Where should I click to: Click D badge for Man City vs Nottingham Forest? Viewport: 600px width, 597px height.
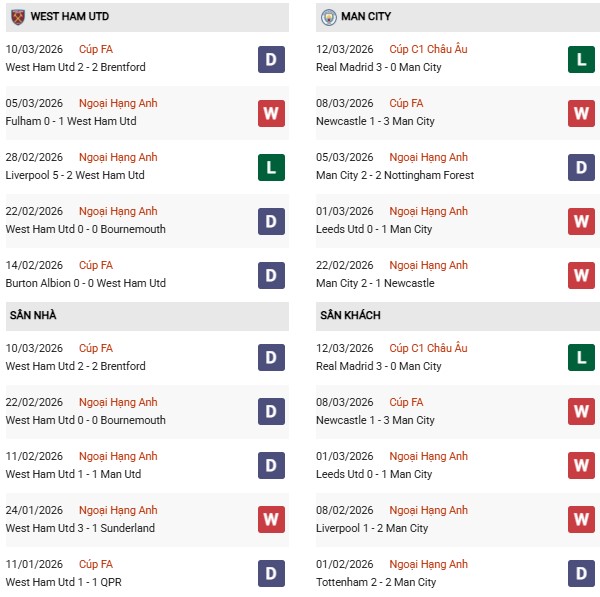pyautogui.click(x=582, y=167)
